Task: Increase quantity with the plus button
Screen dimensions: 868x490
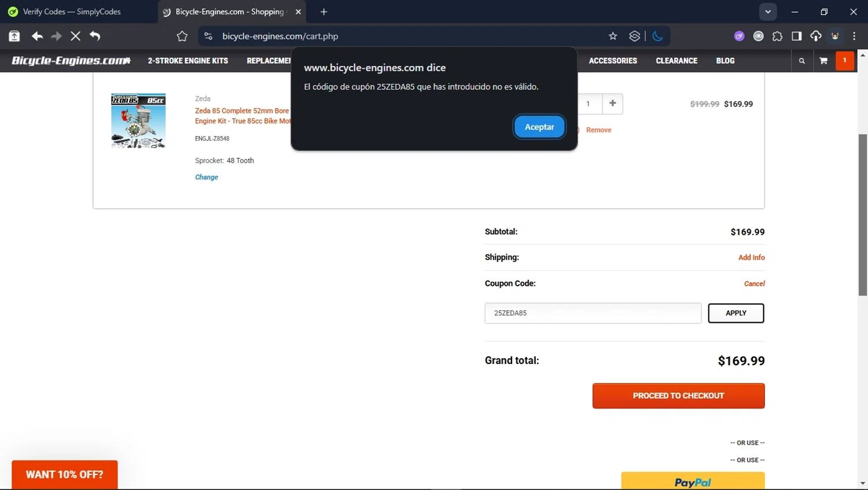Action: pos(612,104)
